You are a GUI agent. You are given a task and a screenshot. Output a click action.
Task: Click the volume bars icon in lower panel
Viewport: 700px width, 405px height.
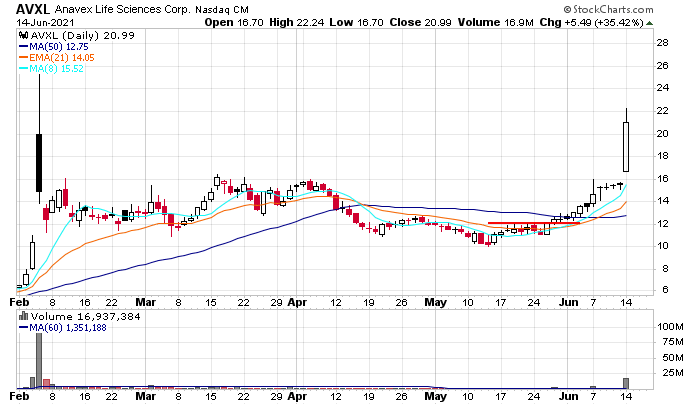coord(23,316)
